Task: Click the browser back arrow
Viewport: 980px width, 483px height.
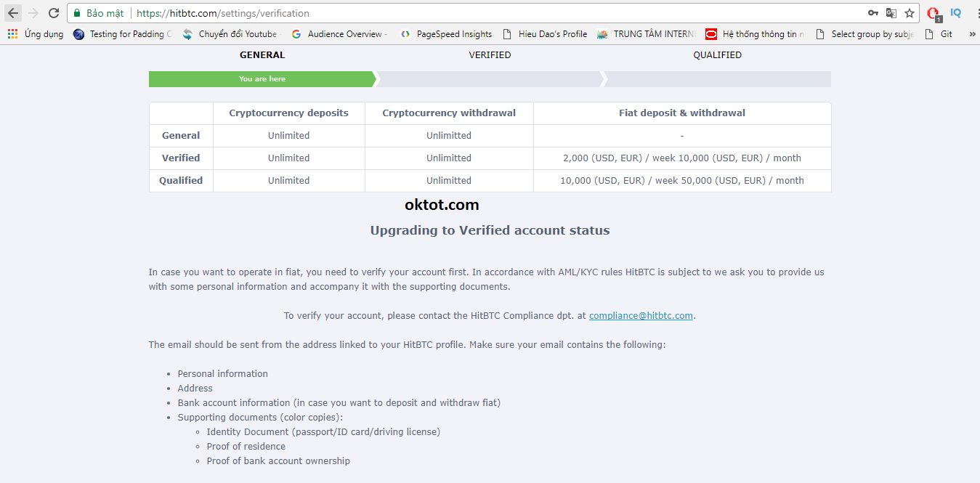Action: coord(13,13)
